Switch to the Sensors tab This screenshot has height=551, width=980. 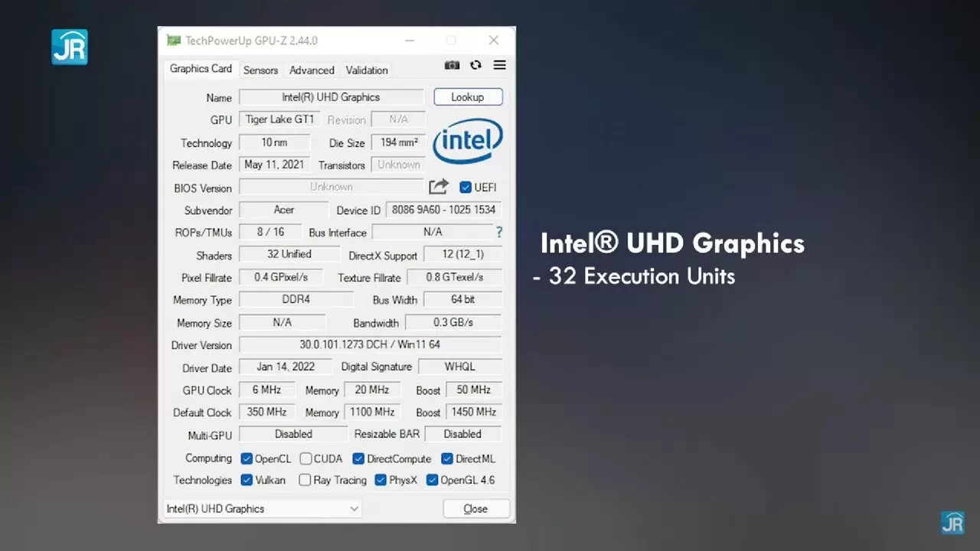point(260,70)
